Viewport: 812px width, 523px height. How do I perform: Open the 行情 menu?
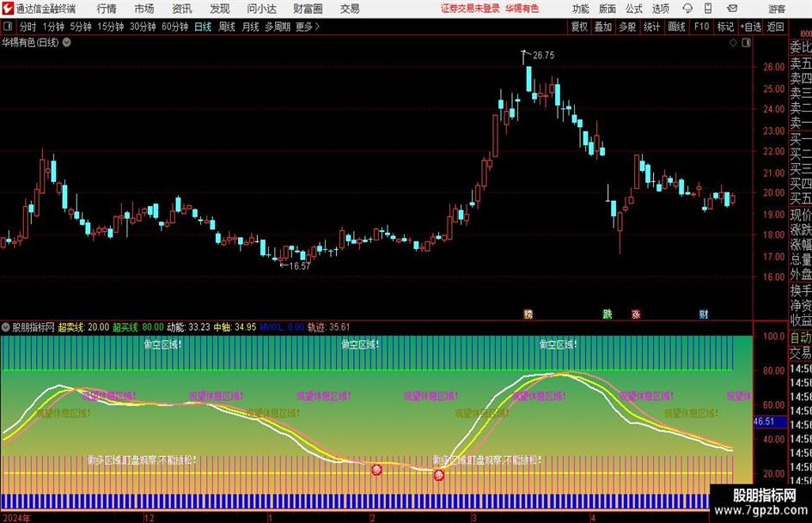coord(107,9)
